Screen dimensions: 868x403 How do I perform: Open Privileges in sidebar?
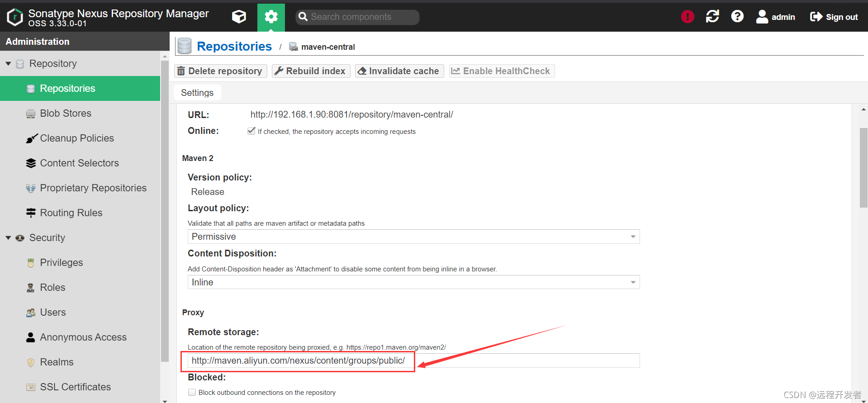pyautogui.click(x=62, y=263)
